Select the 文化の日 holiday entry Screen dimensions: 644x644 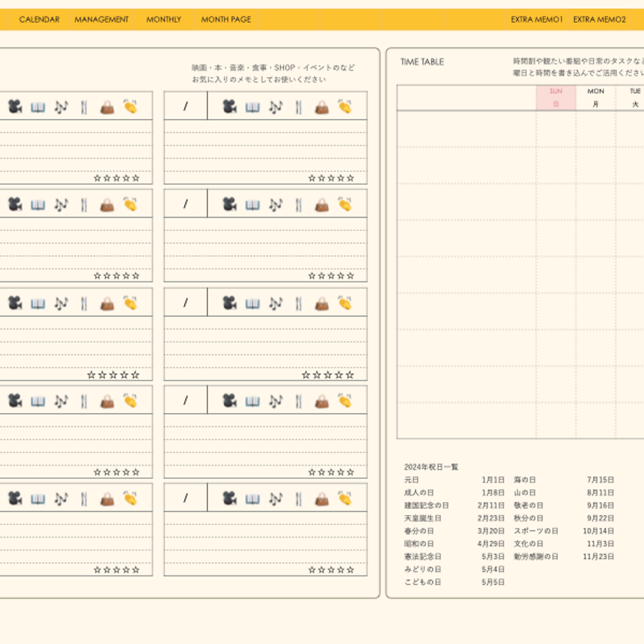pyautogui.click(x=528, y=543)
